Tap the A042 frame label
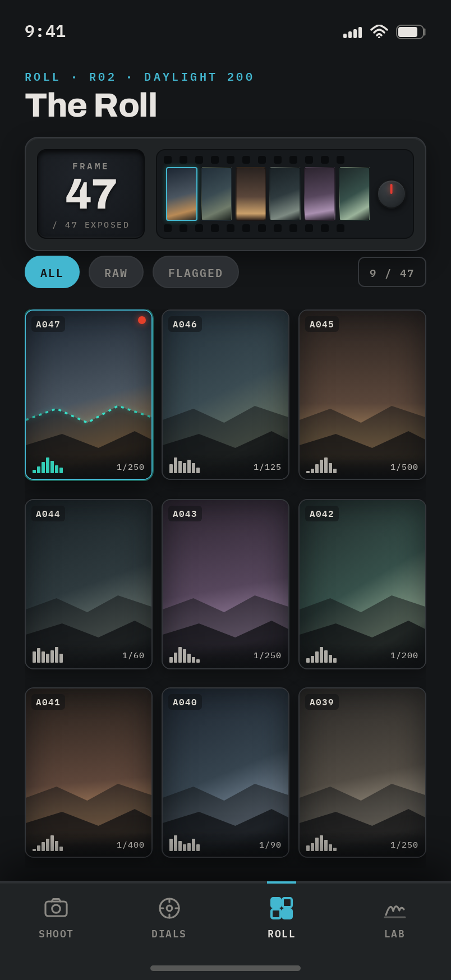 [x=322, y=514]
